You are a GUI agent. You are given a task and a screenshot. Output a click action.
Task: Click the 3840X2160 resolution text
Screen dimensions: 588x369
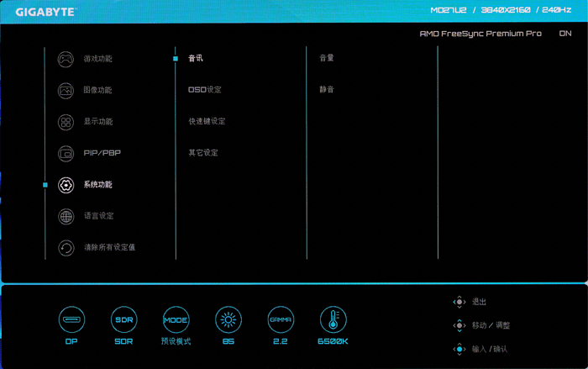point(506,10)
